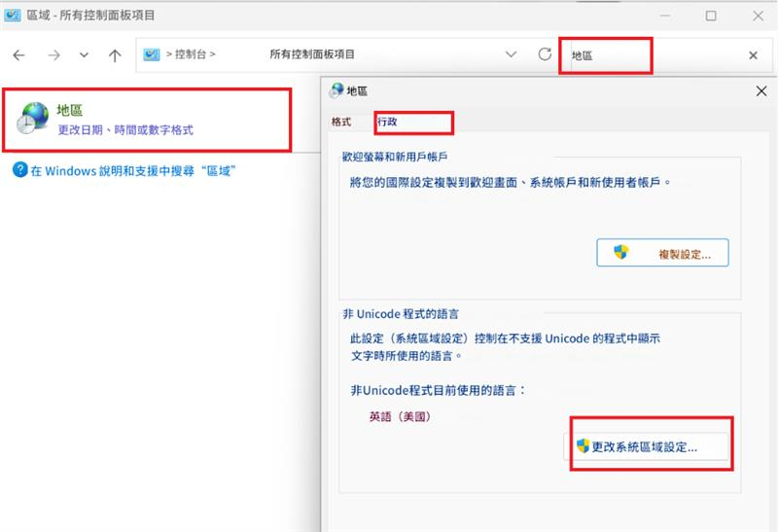Click 更改日期、時間或數字格式 link
778x532 pixels.
coord(125,130)
